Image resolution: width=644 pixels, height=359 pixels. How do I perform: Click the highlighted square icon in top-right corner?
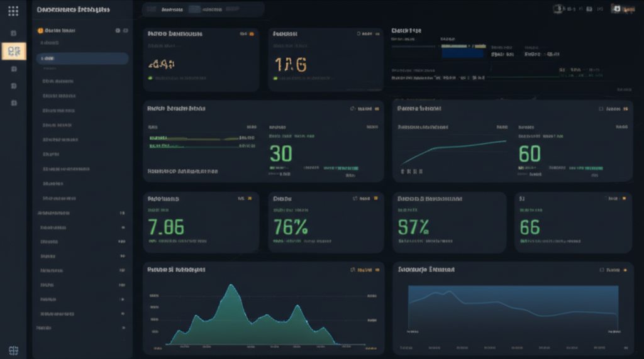[616, 9]
